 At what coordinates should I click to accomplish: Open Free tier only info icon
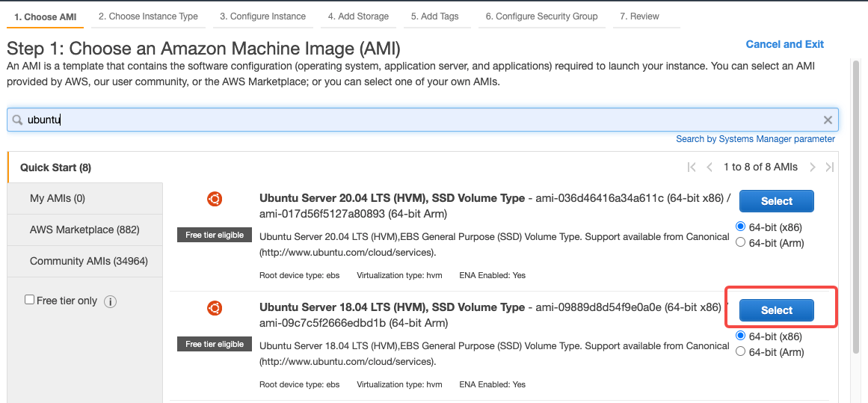[110, 302]
